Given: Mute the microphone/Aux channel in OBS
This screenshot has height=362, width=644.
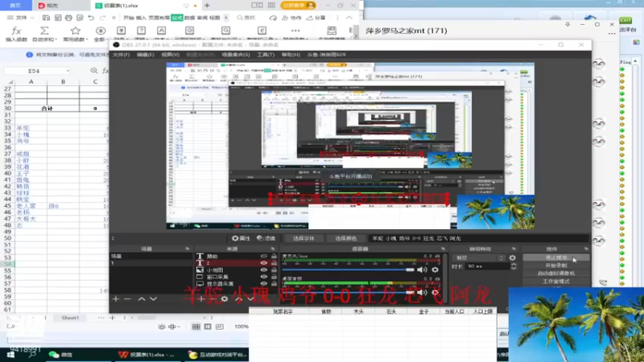Looking at the screenshot, I should tap(422, 269).
